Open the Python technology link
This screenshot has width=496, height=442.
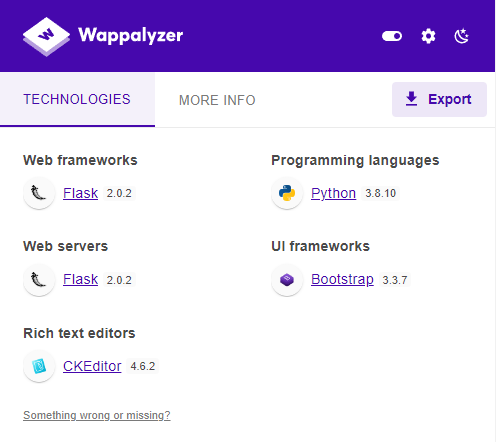click(x=333, y=193)
